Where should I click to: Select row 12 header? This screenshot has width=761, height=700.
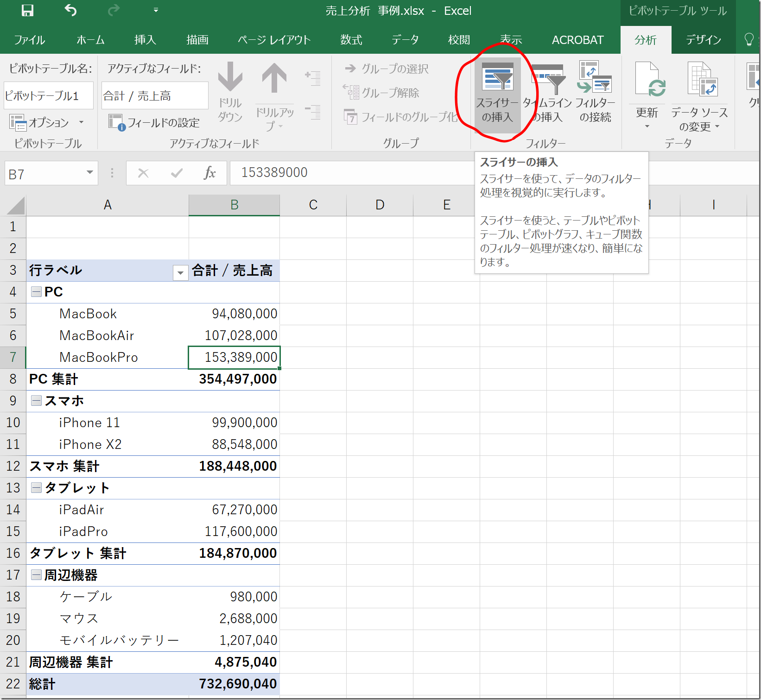13,466
